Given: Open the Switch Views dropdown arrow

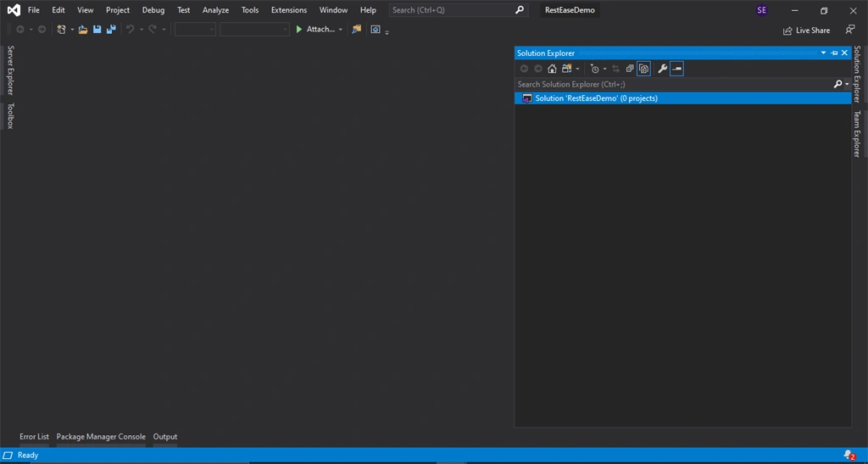Looking at the screenshot, I should point(577,69).
